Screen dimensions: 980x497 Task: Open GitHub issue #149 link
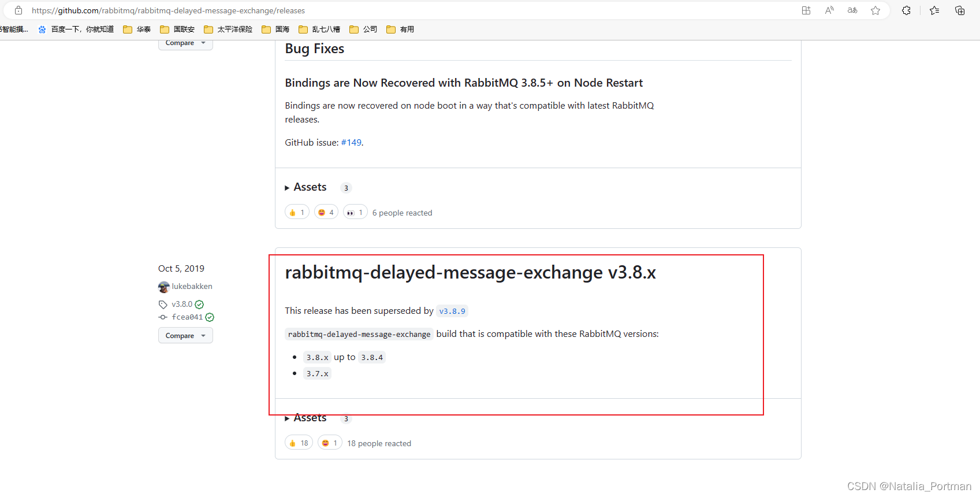[351, 143]
